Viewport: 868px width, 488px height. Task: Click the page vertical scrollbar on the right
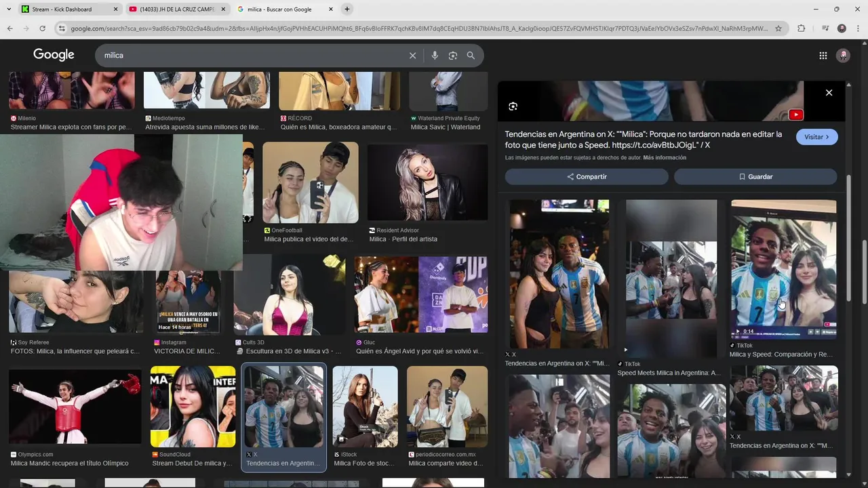coord(865,271)
